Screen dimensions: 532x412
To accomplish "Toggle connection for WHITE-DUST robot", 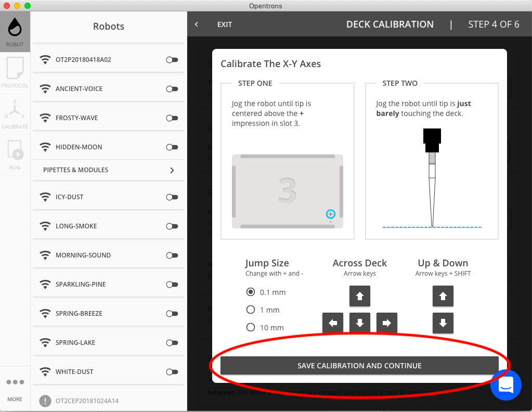I will (172, 372).
